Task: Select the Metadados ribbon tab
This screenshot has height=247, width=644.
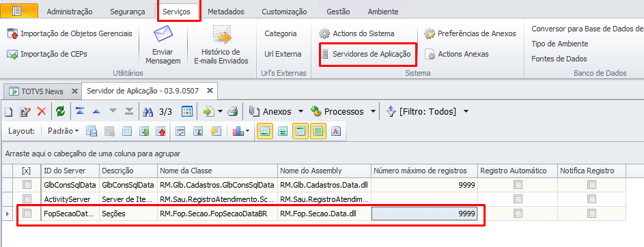Action: coord(226,12)
